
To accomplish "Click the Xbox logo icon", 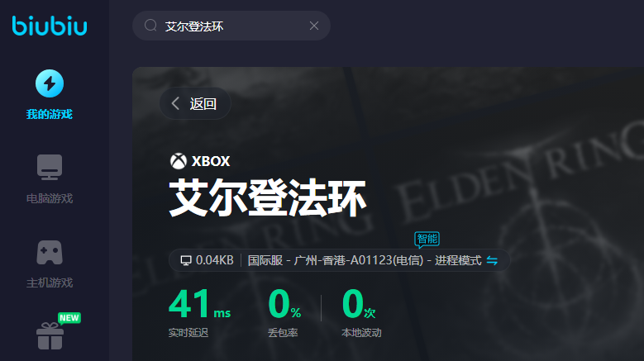I will click(x=179, y=161).
